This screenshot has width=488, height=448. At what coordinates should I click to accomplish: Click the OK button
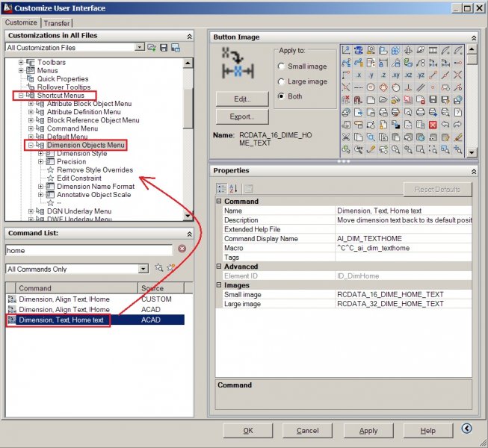point(248,431)
